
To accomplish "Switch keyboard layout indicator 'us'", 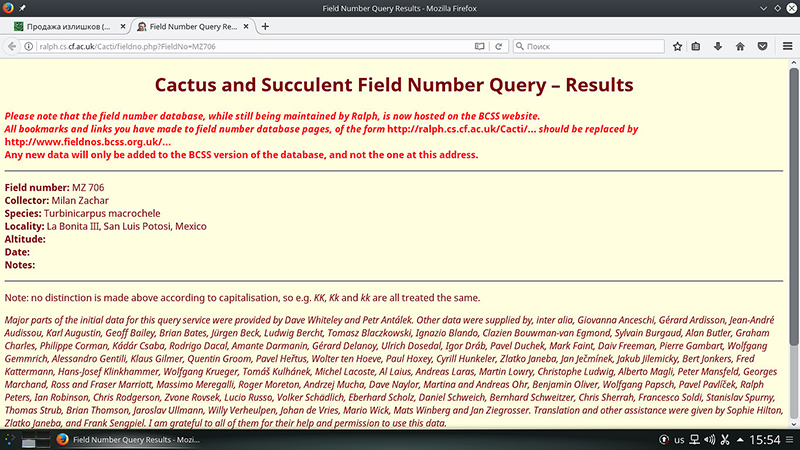I will click(x=677, y=440).
